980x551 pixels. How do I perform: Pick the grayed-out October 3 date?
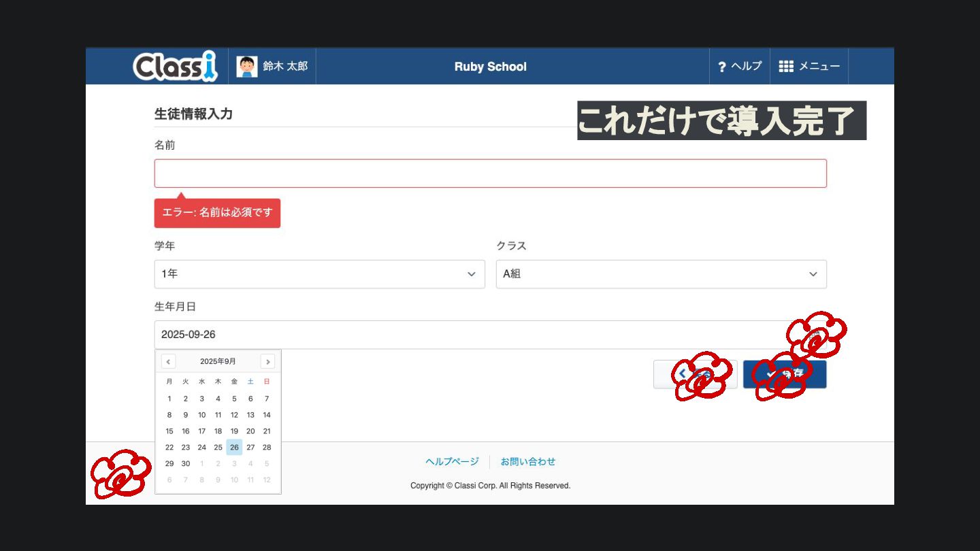pyautogui.click(x=234, y=464)
